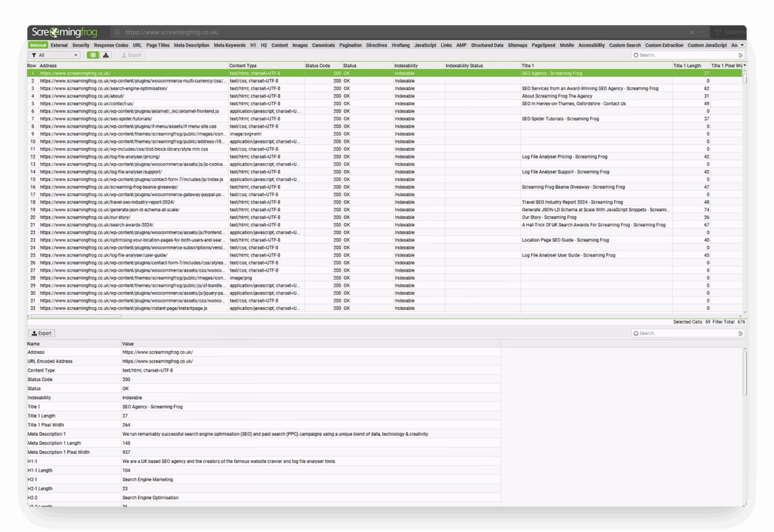Open the All filter dropdown
The width and height of the screenshot is (774, 532).
coord(54,55)
